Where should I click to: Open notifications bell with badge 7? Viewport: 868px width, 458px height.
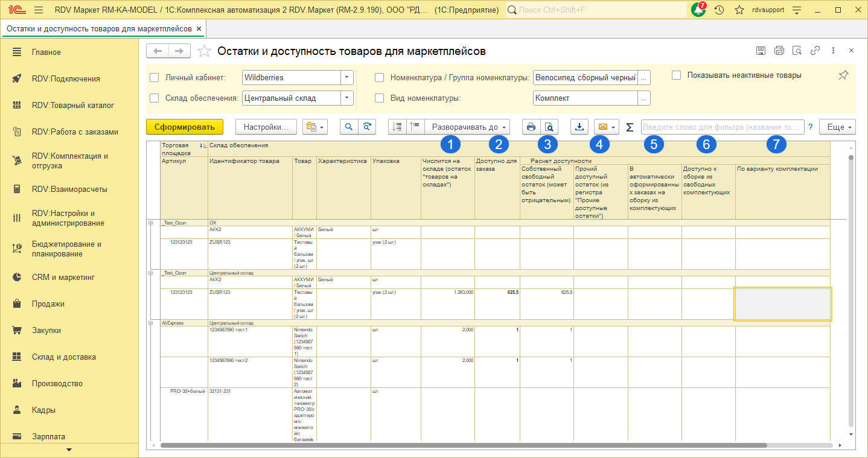coord(698,10)
